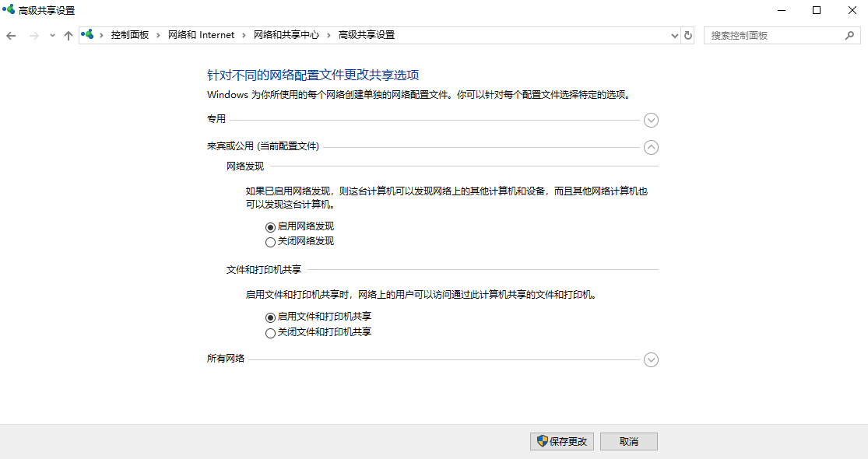
Task: Open address bar history dropdown
Action: (x=674, y=35)
